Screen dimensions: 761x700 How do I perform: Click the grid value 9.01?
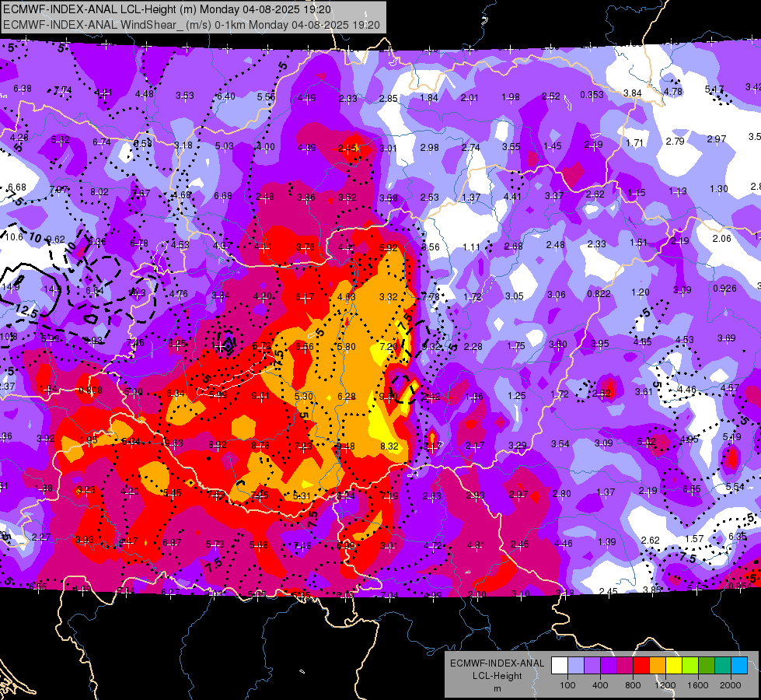[260, 396]
